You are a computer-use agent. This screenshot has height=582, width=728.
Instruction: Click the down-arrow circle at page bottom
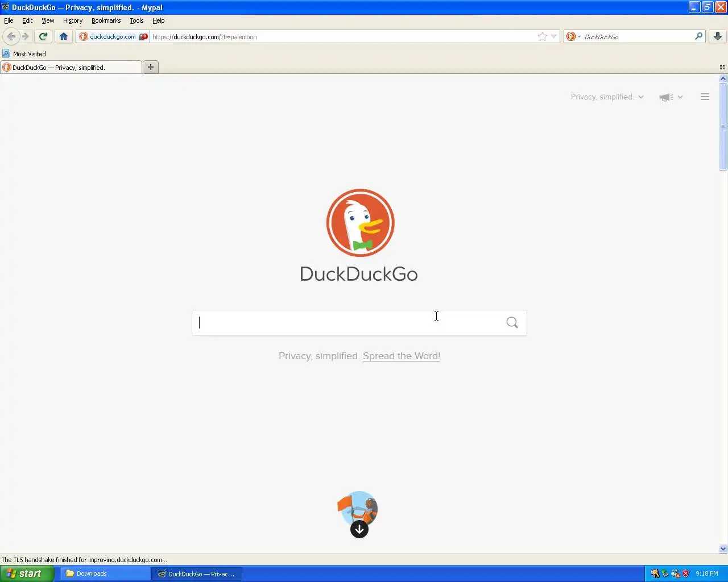click(x=359, y=529)
